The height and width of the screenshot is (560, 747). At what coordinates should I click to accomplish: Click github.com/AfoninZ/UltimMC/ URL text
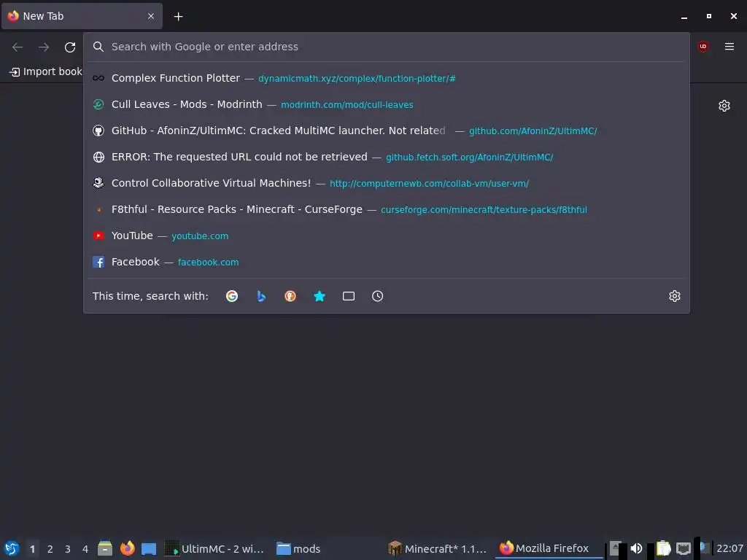point(533,131)
